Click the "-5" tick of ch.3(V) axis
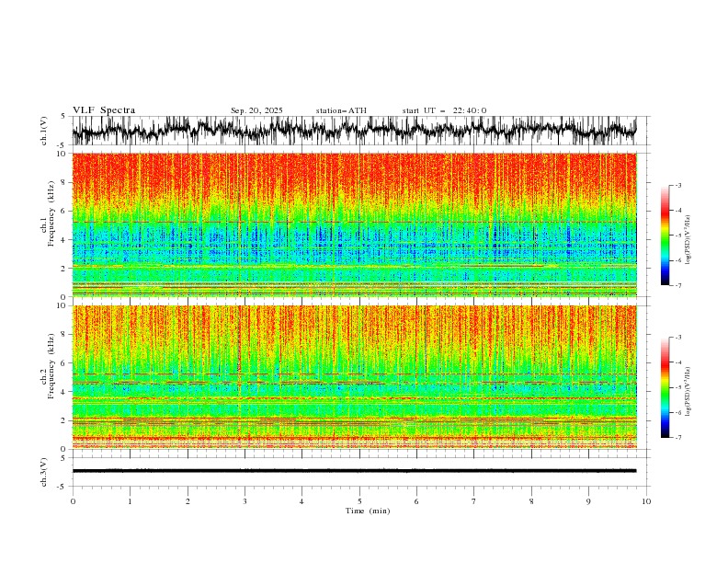Viewport: 728px width, 563px height. click(63, 487)
